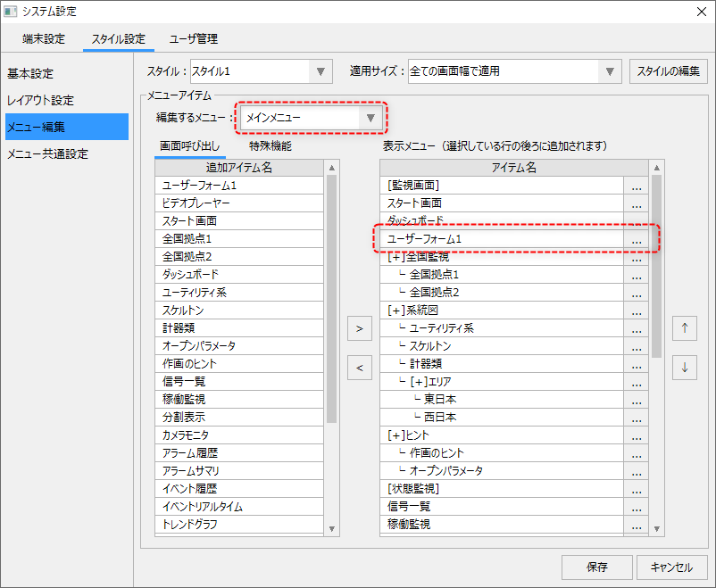Open the ellipsis button for ユーザーフォーム1 row
Image resolution: width=716 pixels, height=588 pixels.
pos(636,239)
